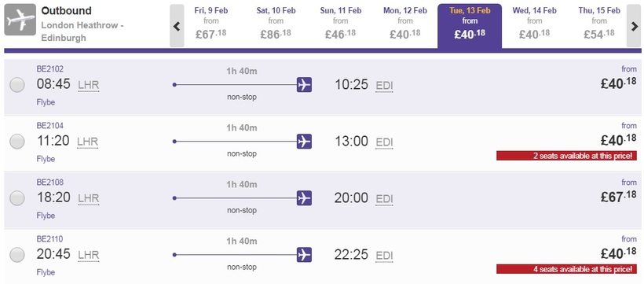Show earlier dates with left arrow
Screen dimensions: 644x284
177,26
